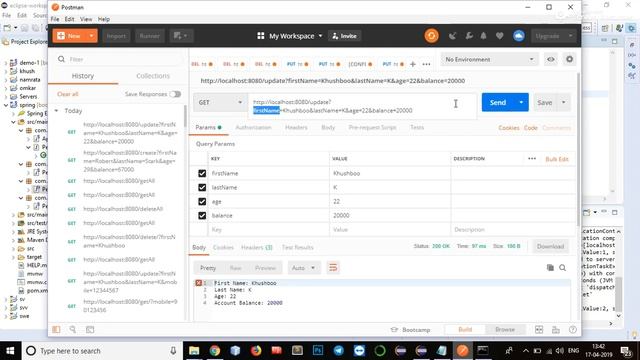Click the Postman sync icon
640x360 pixels.
click(431, 36)
